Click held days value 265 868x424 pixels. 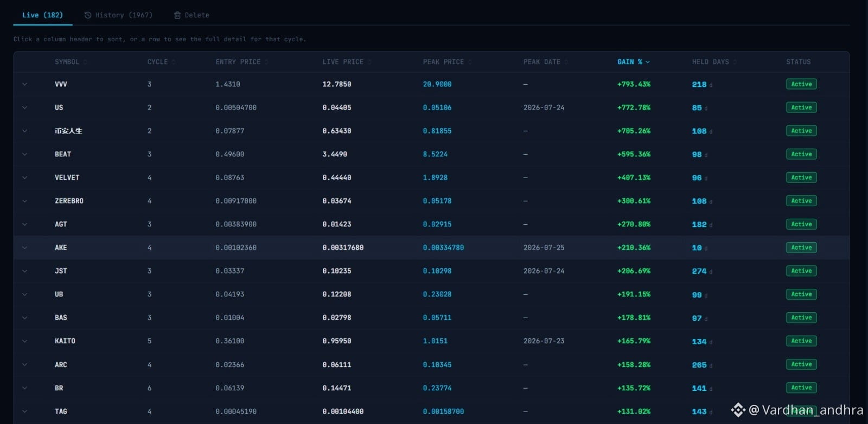[699, 365]
